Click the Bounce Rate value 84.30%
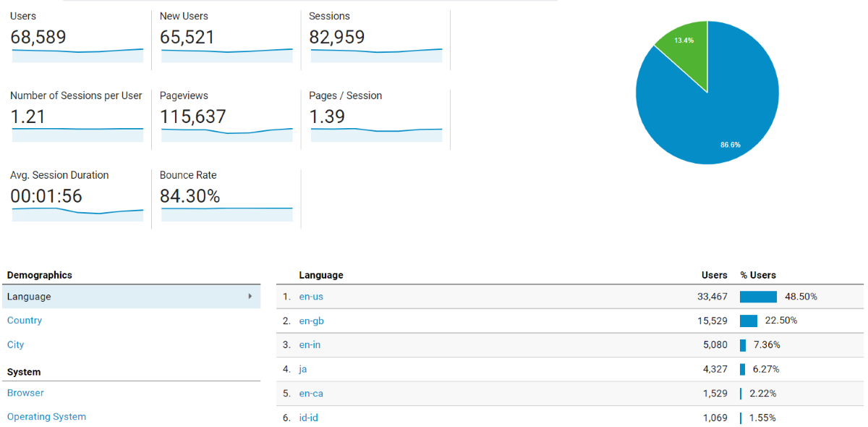 (190, 196)
